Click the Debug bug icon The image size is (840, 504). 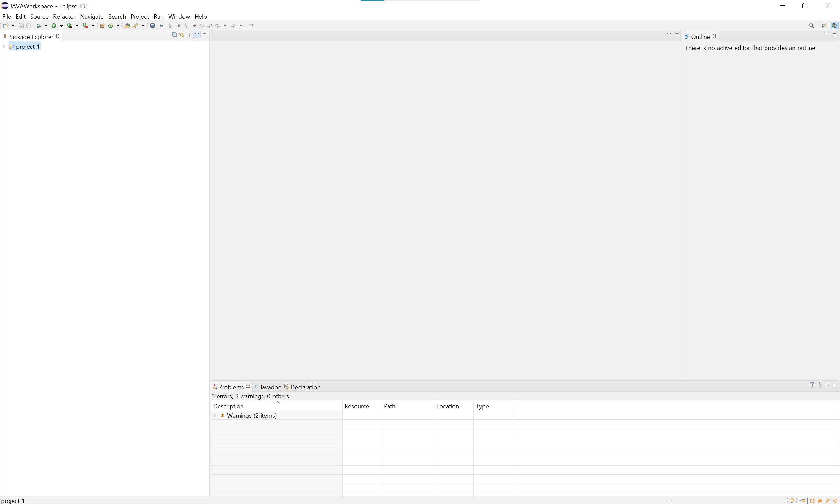(38, 26)
